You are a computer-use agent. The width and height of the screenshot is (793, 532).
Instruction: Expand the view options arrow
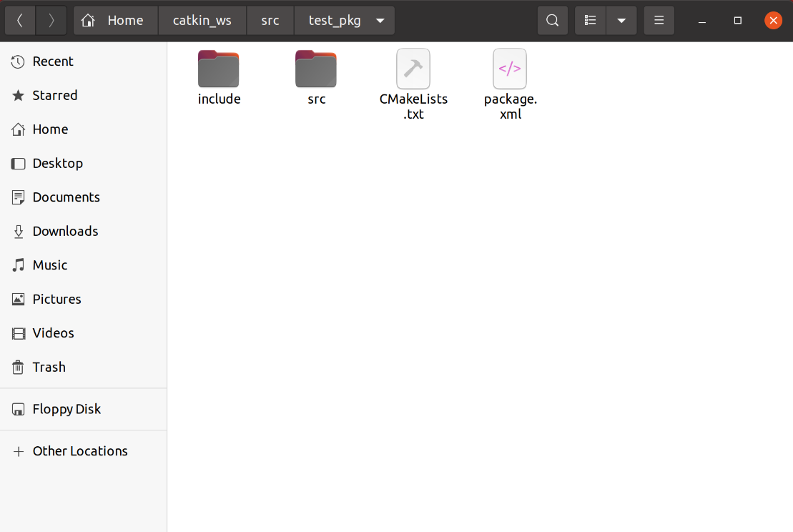[x=621, y=21]
